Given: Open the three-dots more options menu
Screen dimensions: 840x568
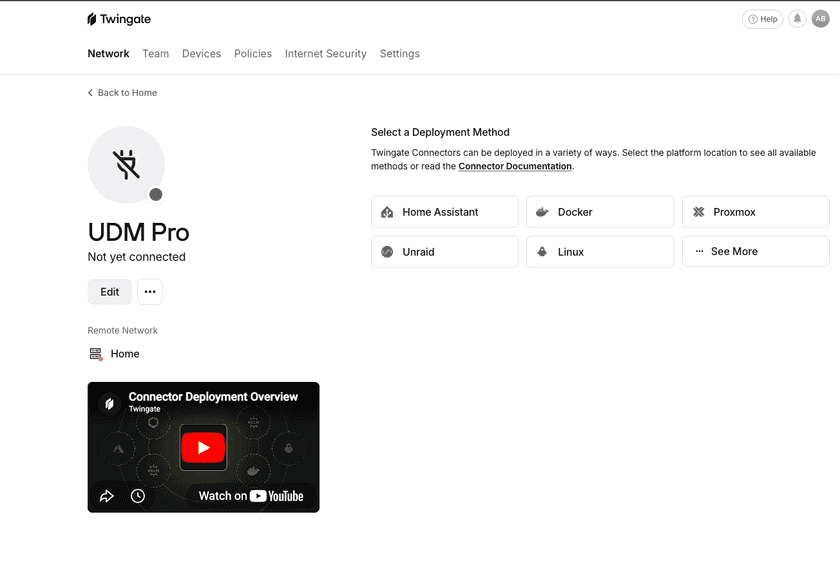Looking at the screenshot, I should [150, 292].
